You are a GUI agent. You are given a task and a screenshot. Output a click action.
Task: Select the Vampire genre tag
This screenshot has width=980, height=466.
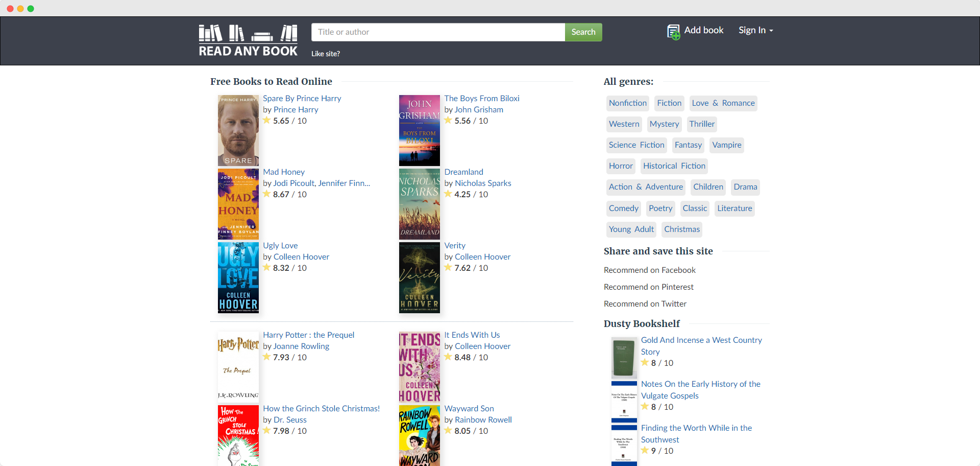click(x=727, y=145)
